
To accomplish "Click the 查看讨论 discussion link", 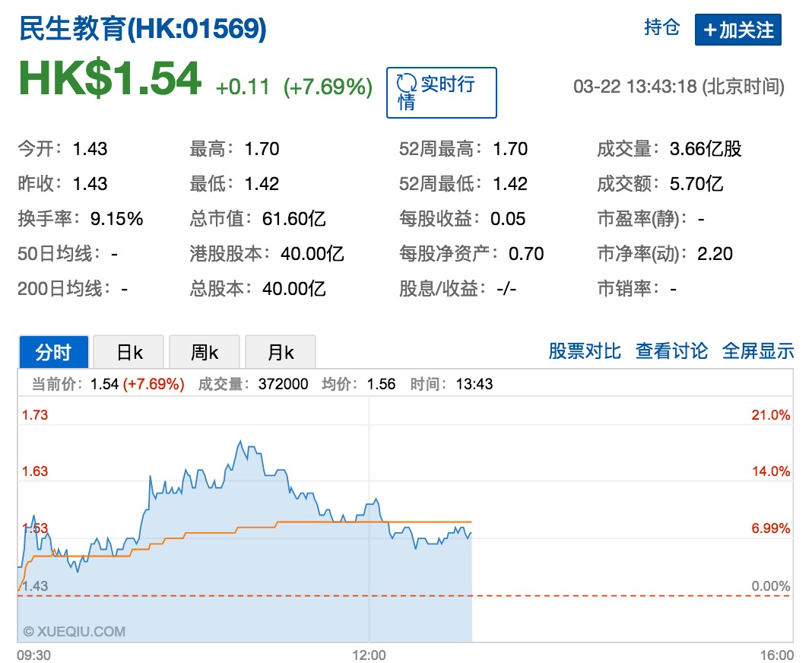I will click(671, 351).
